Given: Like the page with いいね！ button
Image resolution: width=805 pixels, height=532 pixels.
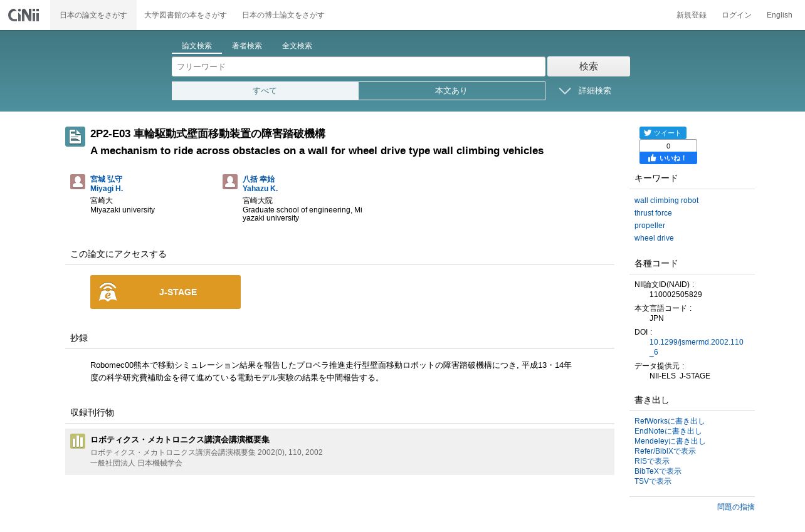Looking at the screenshot, I should click(668, 158).
